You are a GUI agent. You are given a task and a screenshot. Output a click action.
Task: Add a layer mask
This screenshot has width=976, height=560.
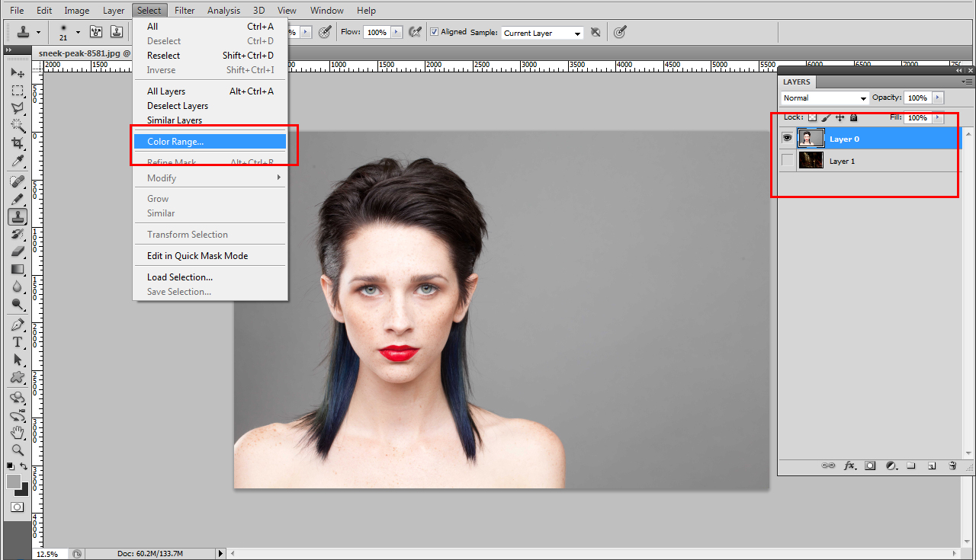tap(870, 466)
